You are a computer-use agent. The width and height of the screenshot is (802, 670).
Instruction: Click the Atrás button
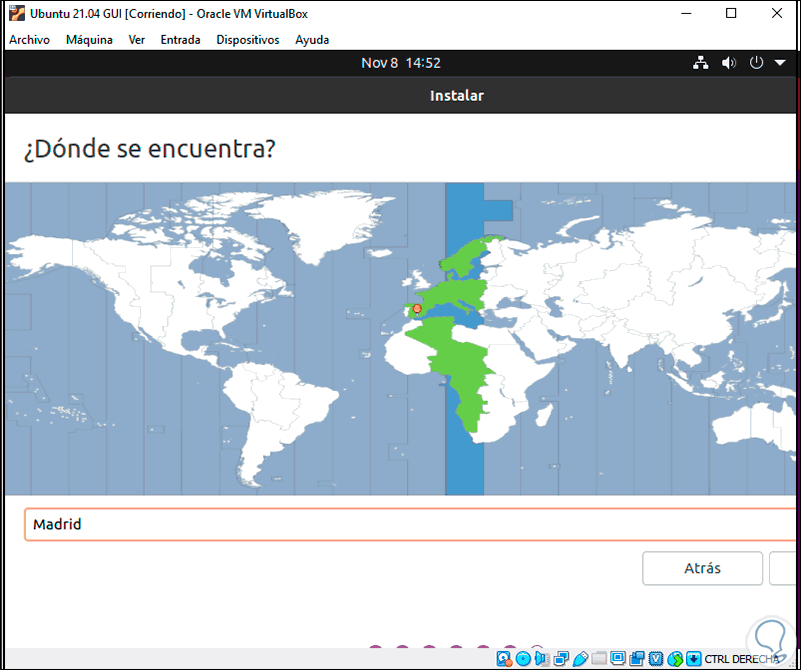(x=702, y=568)
